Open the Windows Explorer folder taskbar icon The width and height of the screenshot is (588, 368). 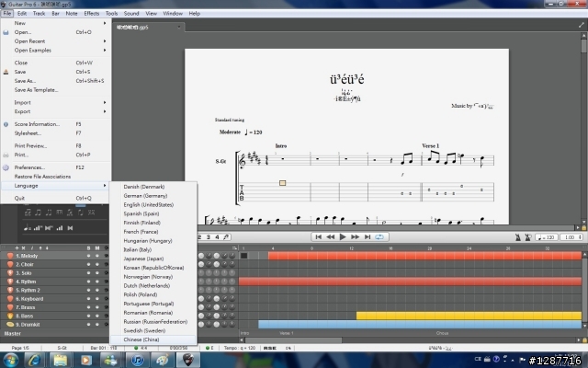click(x=60, y=360)
